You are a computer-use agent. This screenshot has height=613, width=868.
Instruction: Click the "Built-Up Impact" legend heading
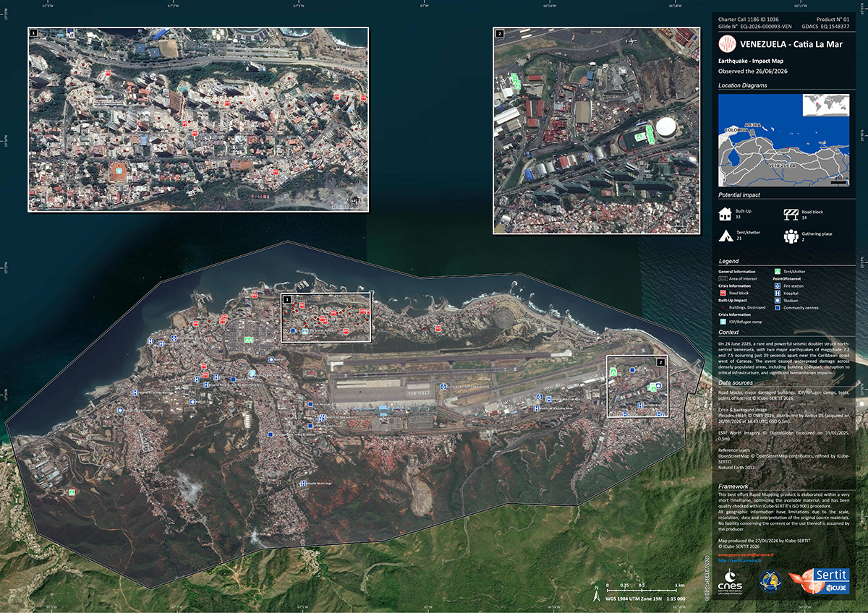733,300
